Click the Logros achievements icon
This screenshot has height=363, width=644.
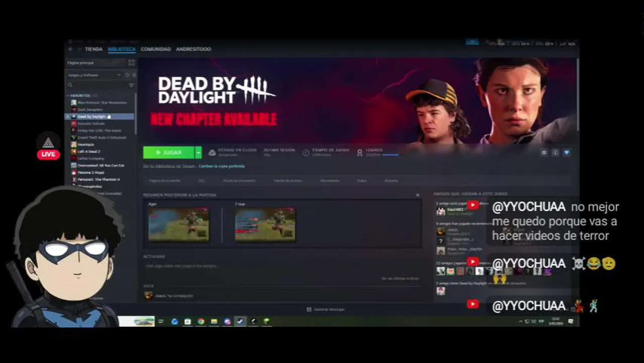point(360,152)
